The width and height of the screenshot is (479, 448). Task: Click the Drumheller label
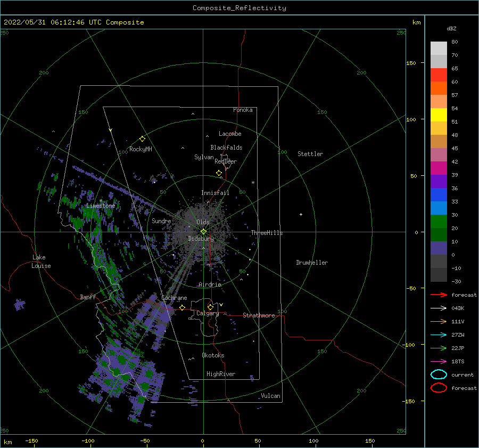click(312, 263)
